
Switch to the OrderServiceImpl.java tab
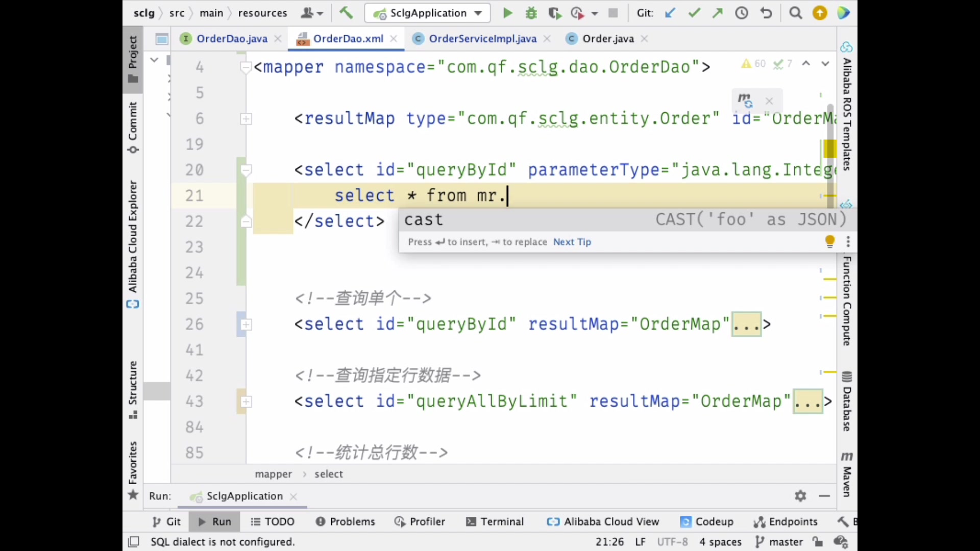click(x=482, y=38)
